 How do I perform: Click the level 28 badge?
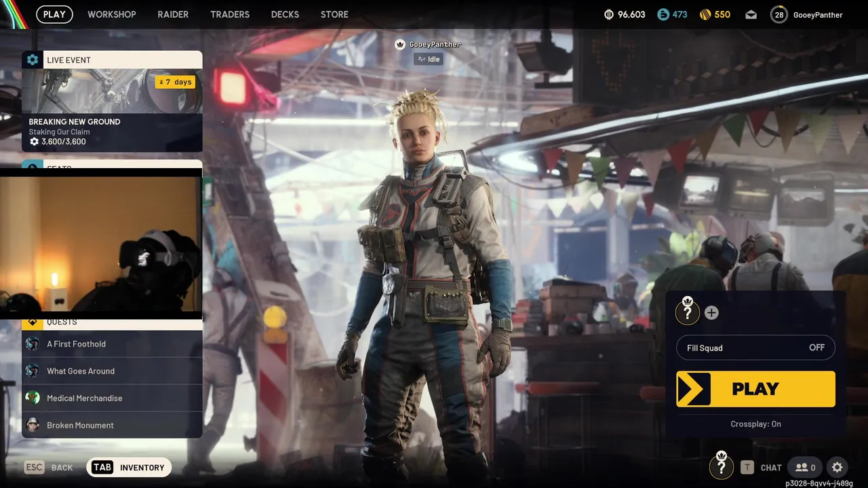pos(779,15)
